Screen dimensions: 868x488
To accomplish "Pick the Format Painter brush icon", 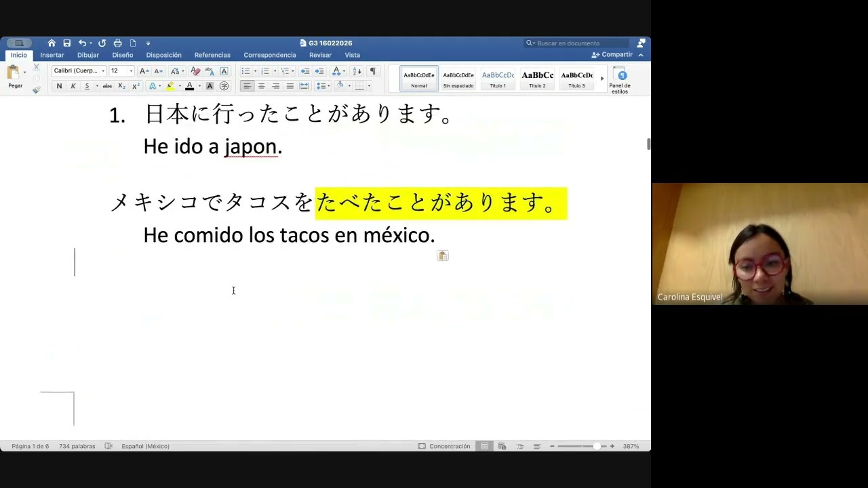I will [37, 89].
